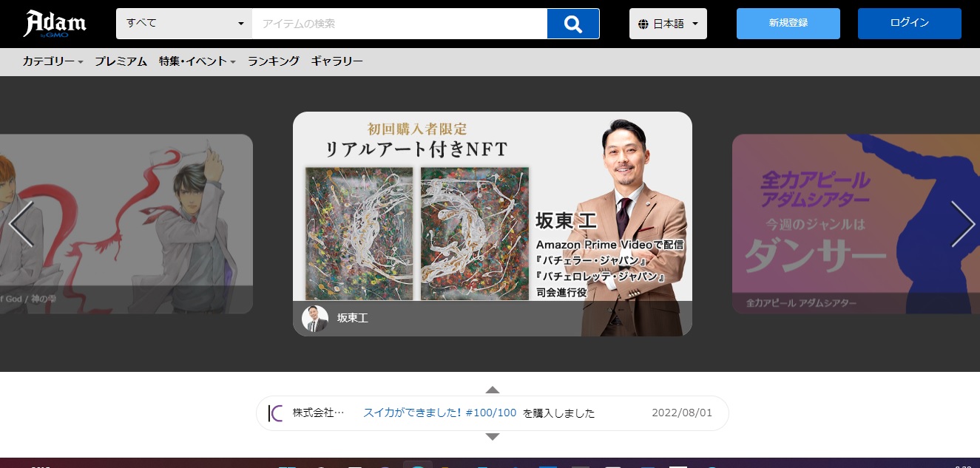Image resolution: width=980 pixels, height=468 pixels.
Task: Select プレミアム in the navigation bar
Action: (x=121, y=61)
